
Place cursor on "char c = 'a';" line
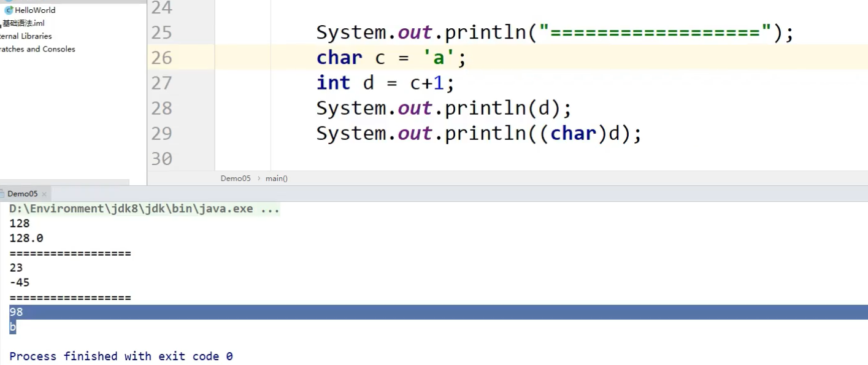[391, 58]
